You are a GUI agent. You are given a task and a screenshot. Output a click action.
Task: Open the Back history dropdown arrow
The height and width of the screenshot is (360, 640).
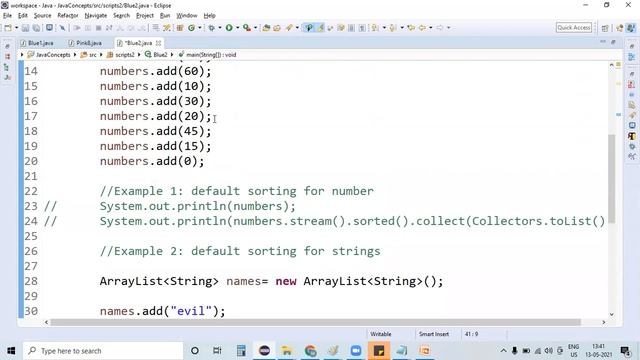coord(431,28)
